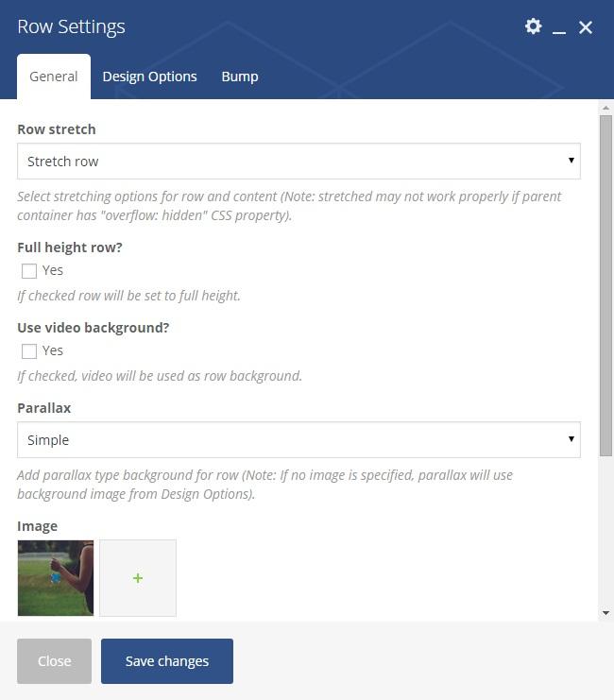
Task: Click the Save changes button
Action: pyautogui.click(x=167, y=661)
